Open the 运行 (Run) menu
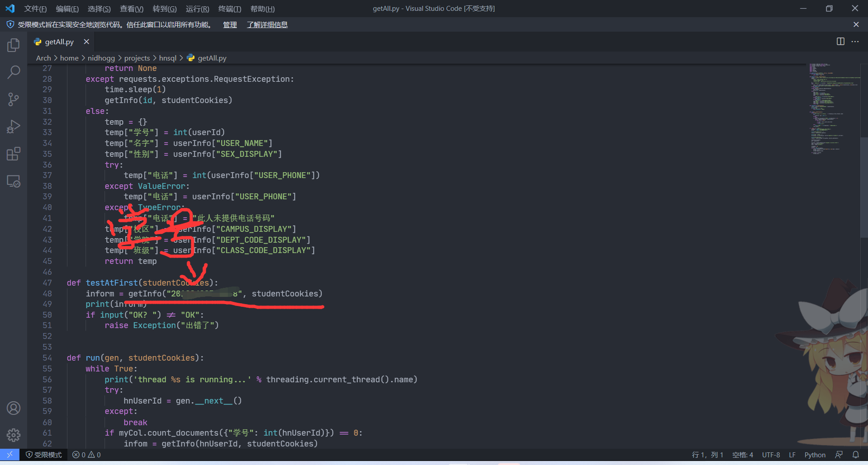This screenshot has width=868, height=465. 197,9
